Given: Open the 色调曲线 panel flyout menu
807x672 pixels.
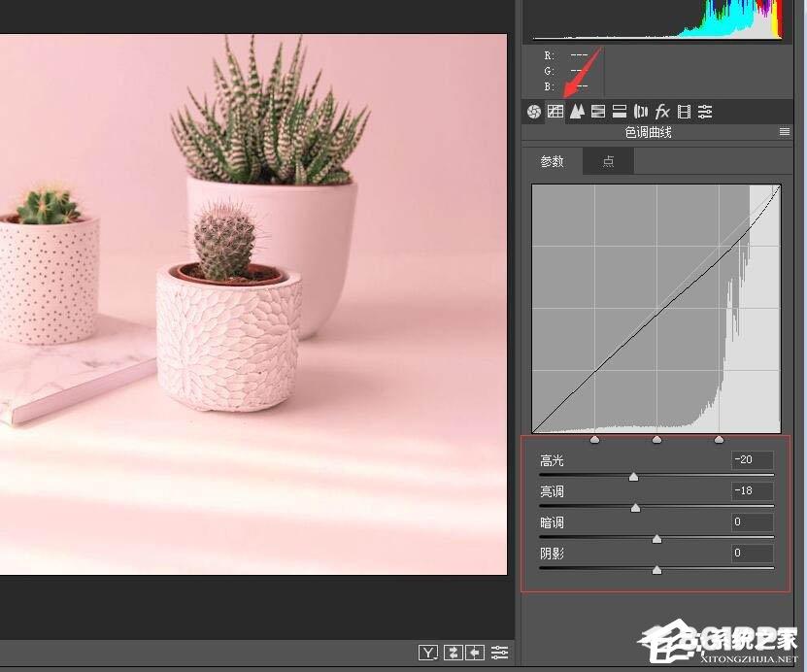Looking at the screenshot, I should 785,132.
